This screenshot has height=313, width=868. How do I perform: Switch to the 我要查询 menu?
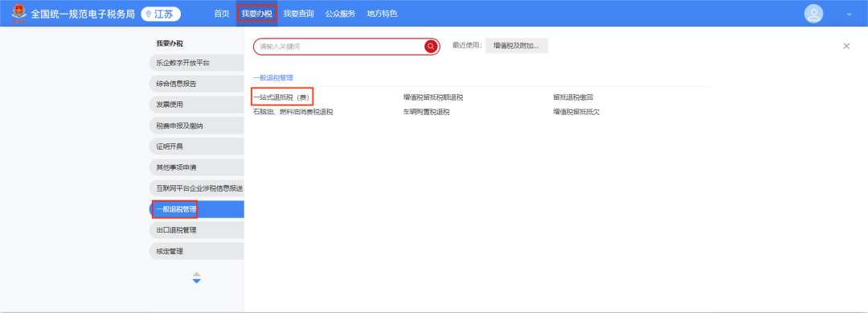(298, 14)
